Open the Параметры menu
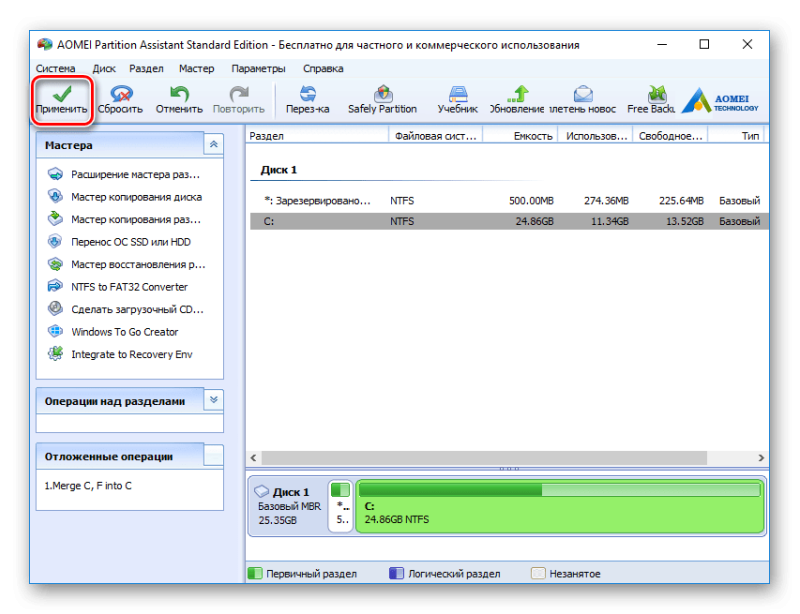This screenshot has width=800, height=614. [259, 68]
